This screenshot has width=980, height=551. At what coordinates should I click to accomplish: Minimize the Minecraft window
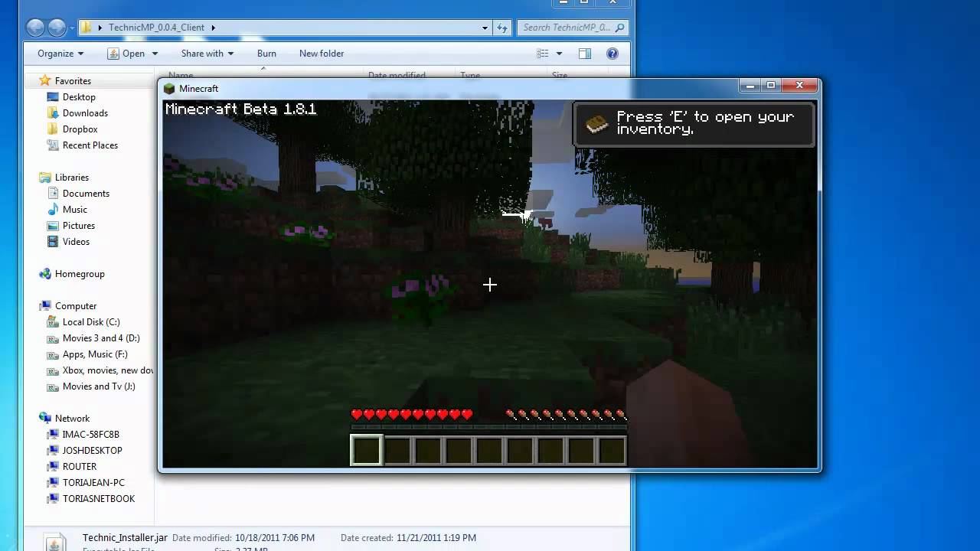(750, 86)
